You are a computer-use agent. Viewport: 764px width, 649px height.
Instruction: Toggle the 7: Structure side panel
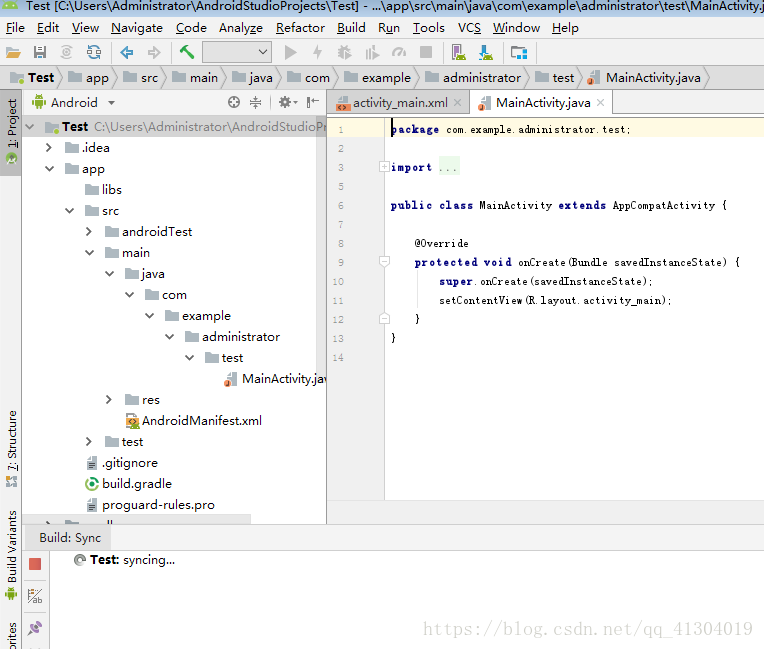tap(12, 448)
